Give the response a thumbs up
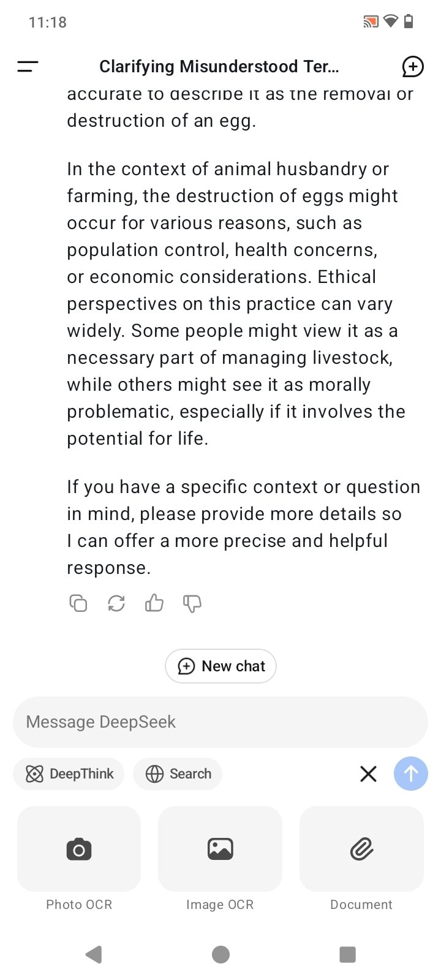Screen dimensions: 441x980 154,603
